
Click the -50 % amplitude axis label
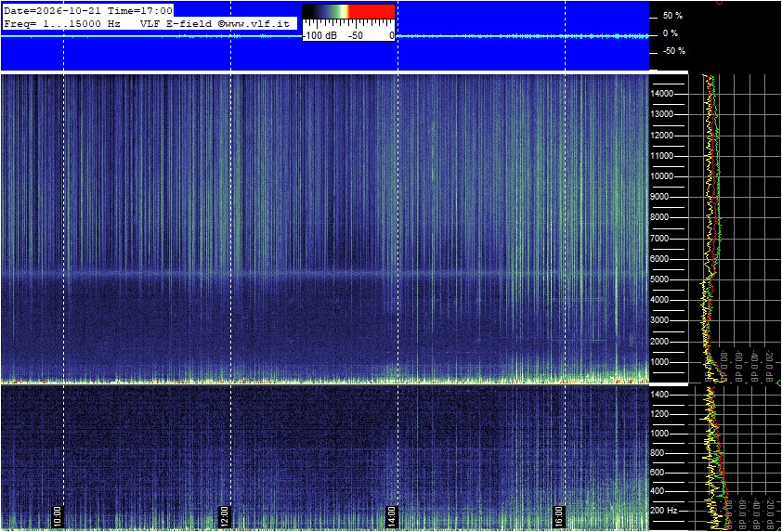(x=674, y=51)
